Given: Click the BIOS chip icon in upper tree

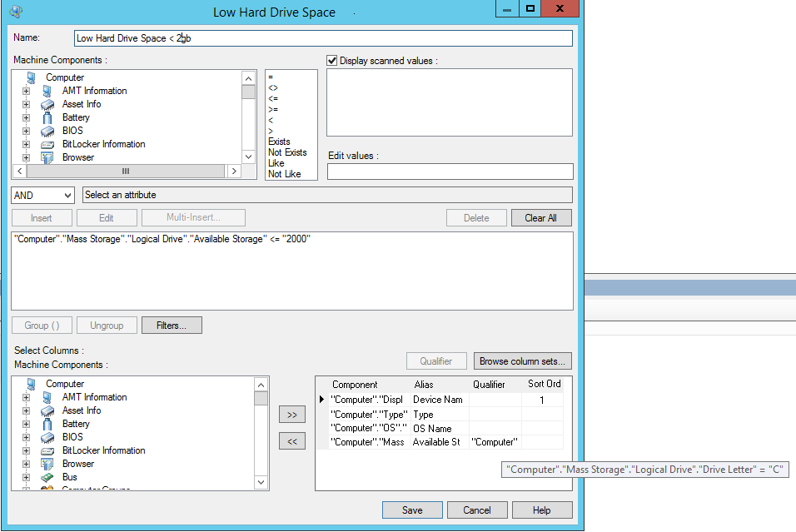Looking at the screenshot, I should (47, 131).
